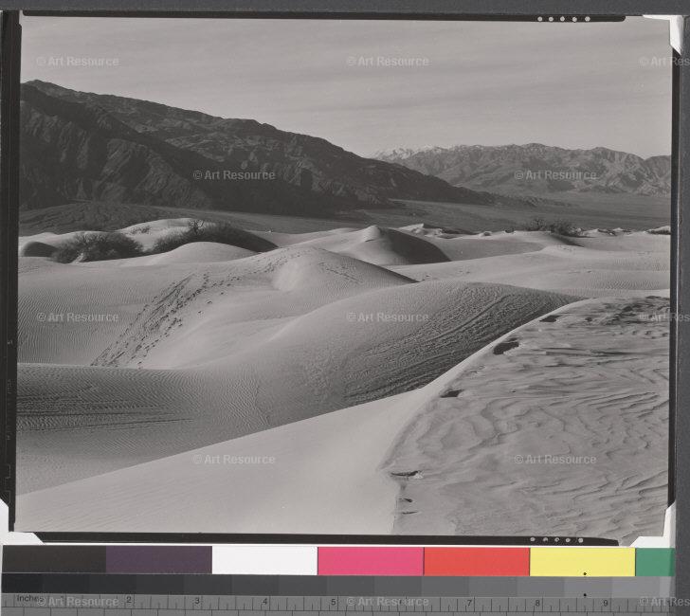The height and width of the screenshot is (616, 690).
Task: Click the number 5 on the ruler
Action: coord(334,602)
